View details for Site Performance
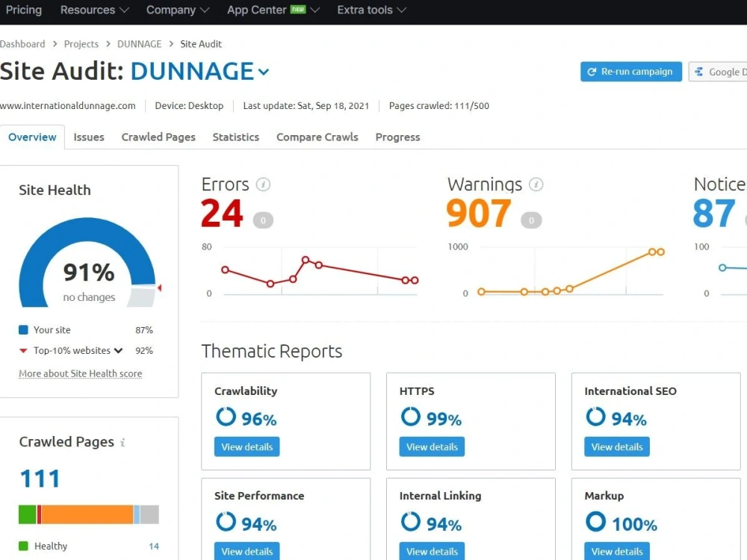 [247, 551]
